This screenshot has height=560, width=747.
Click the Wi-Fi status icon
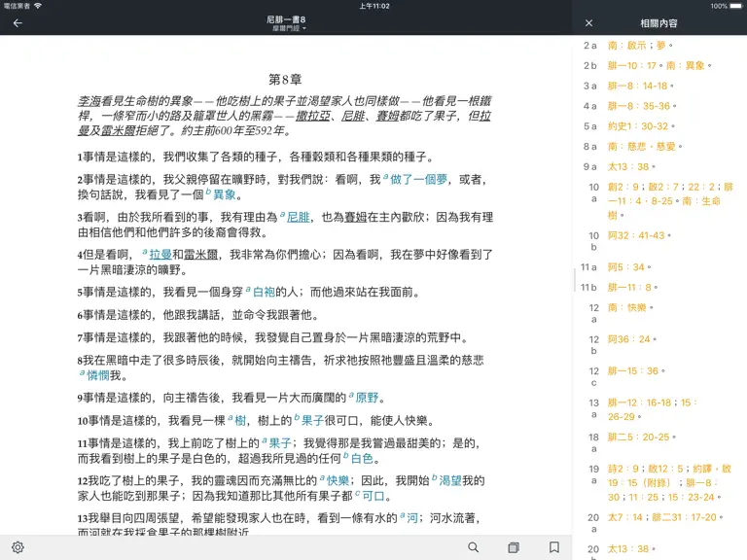click(38, 6)
